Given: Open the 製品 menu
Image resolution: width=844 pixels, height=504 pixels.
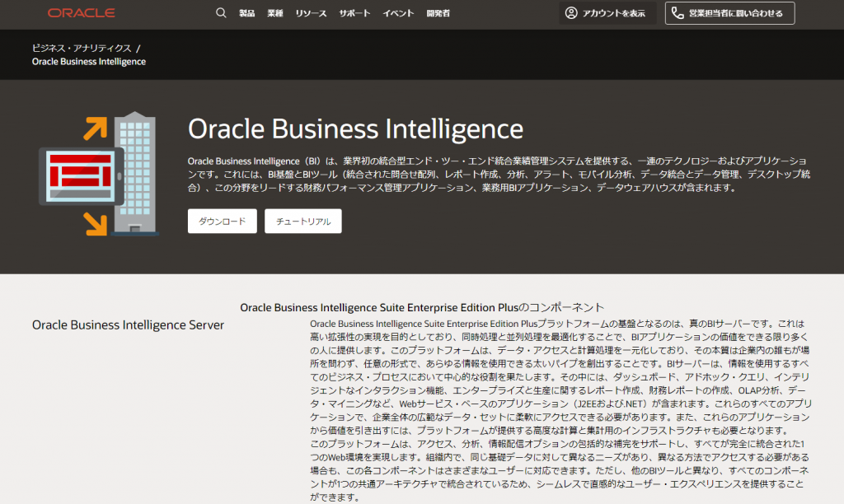Looking at the screenshot, I should click(x=246, y=13).
